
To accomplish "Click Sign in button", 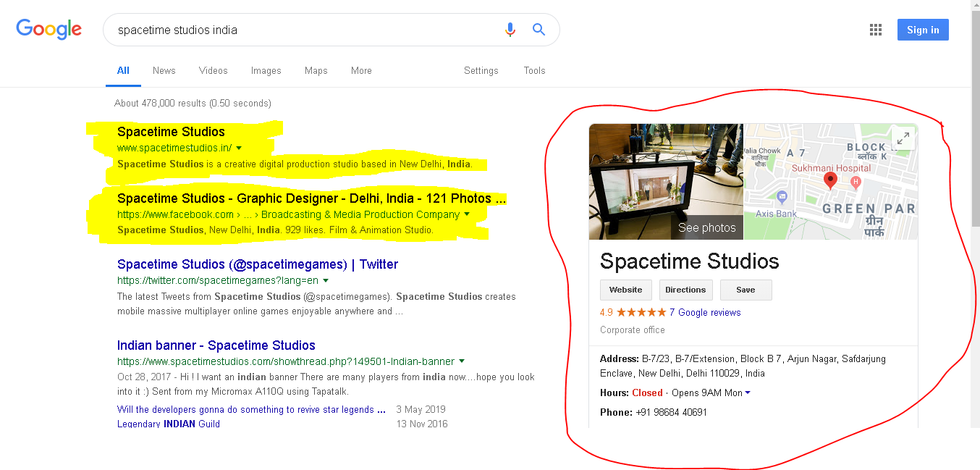I will tap(923, 30).
